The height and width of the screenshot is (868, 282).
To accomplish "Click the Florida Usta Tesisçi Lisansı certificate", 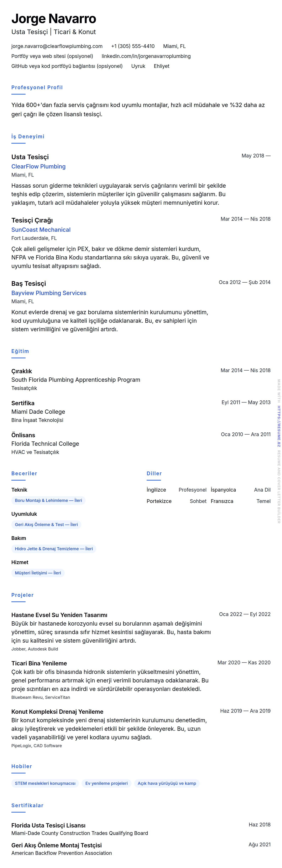I will click(48, 825).
